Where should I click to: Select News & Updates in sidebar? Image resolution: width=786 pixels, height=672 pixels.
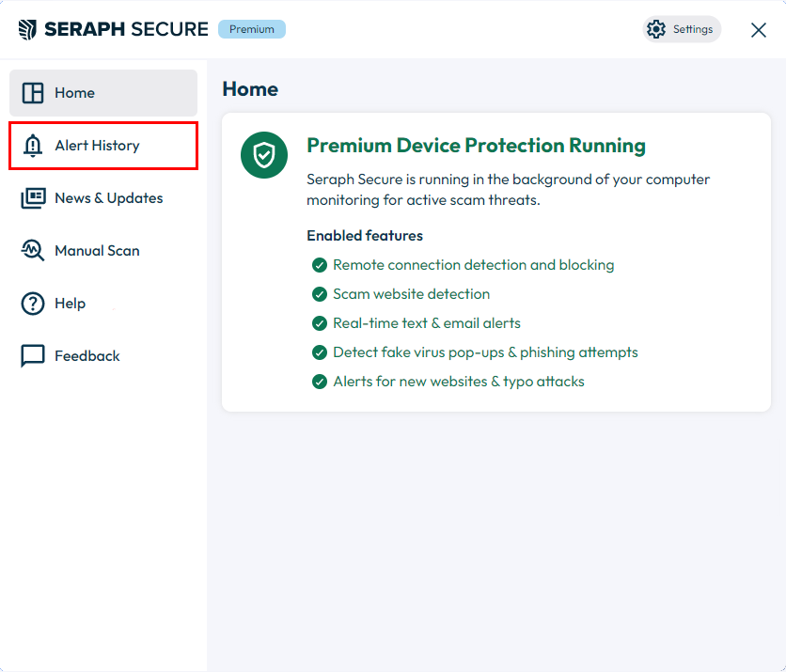coord(103,198)
